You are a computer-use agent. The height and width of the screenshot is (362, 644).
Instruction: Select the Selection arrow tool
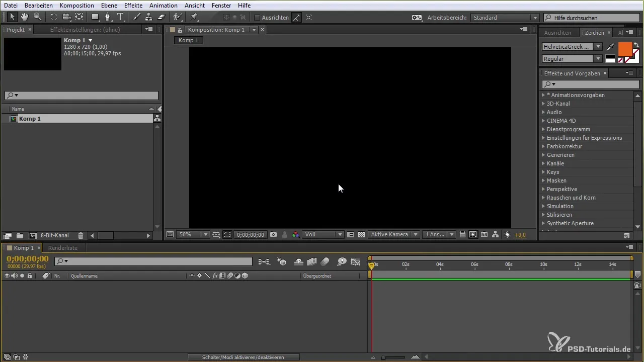13,17
